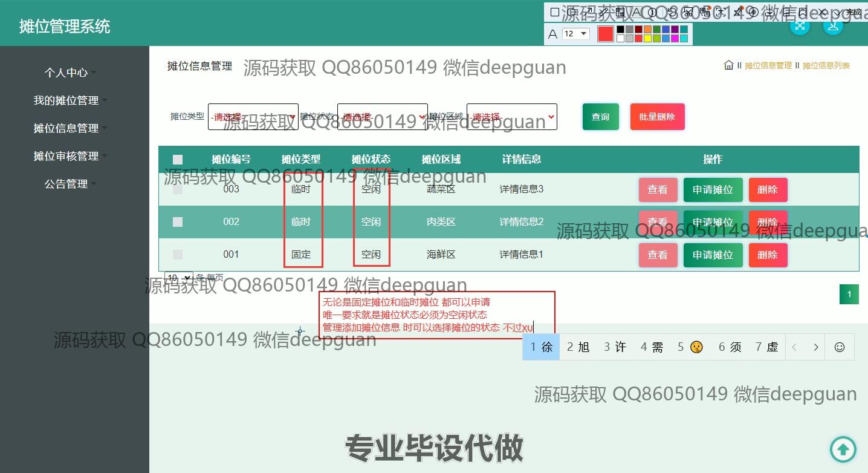Click the user account icon in header

[833, 25]
